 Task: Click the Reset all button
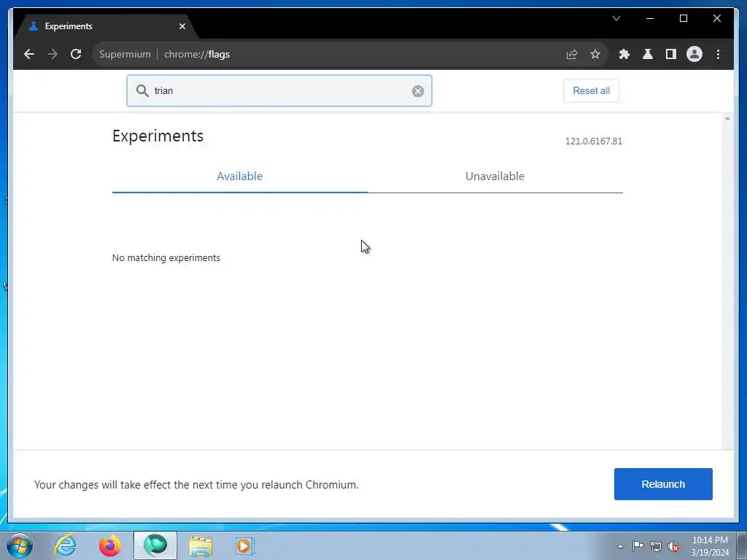point(591,91)
